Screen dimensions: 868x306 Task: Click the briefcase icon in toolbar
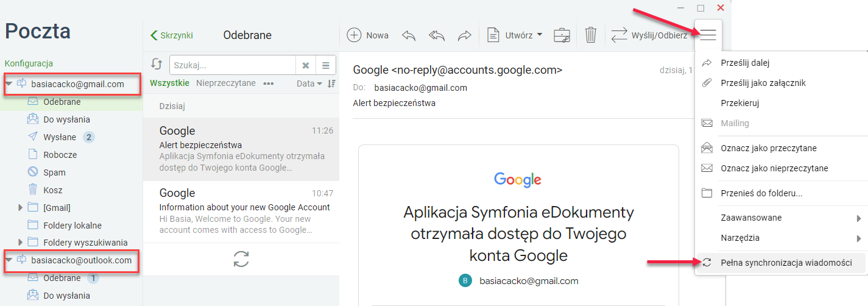click(x=562, y=35)
